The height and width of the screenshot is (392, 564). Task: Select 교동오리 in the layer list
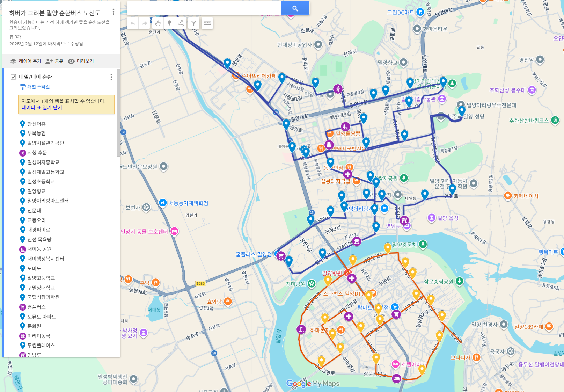(36, 220)
